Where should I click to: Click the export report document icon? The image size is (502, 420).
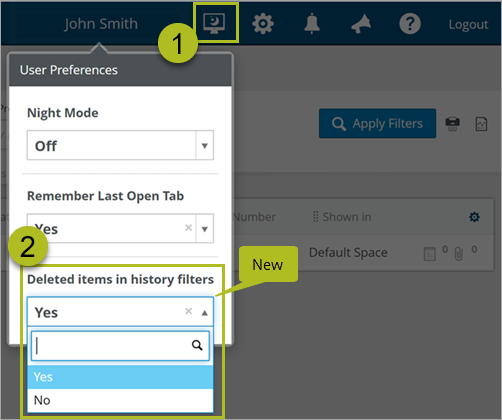click(x=481, y=124)
